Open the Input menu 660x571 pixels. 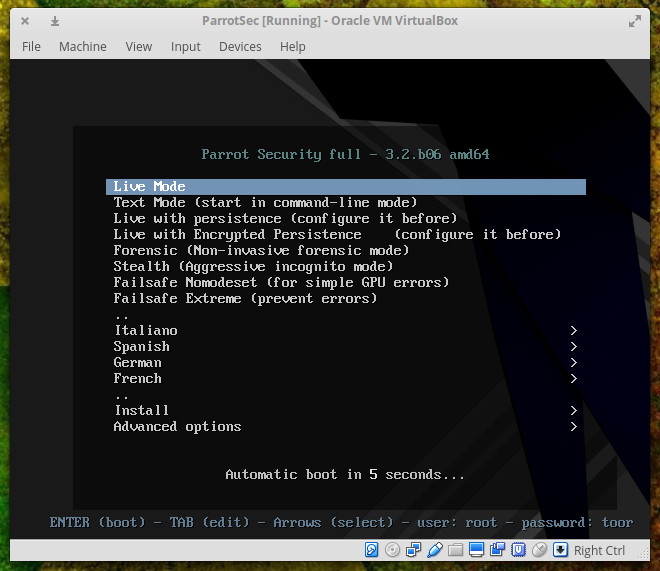point(186,46)
